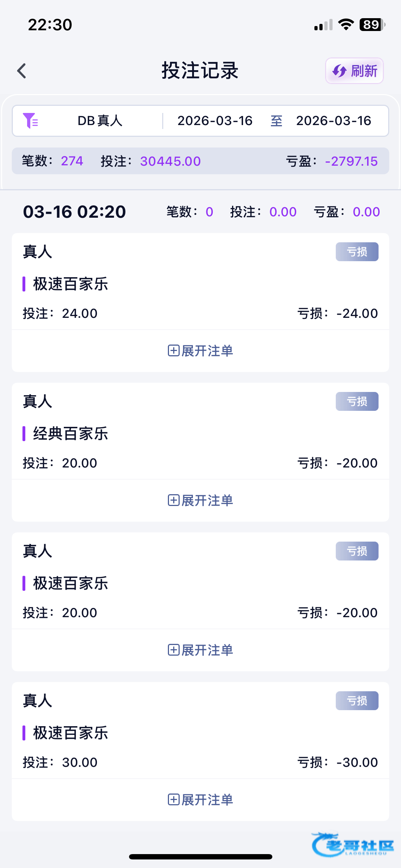401x868 pixels.
Task: Expand bet slip for the 24.00 wager
Action: click(207, 351)
